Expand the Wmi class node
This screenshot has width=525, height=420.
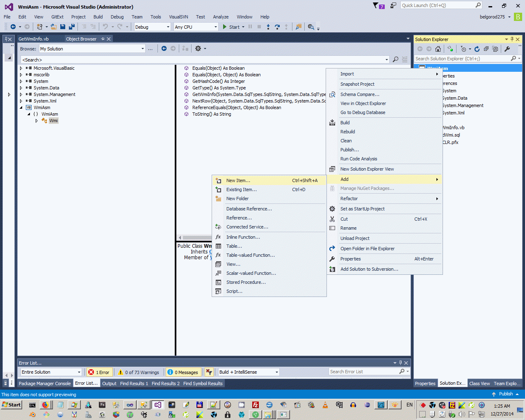37,121
